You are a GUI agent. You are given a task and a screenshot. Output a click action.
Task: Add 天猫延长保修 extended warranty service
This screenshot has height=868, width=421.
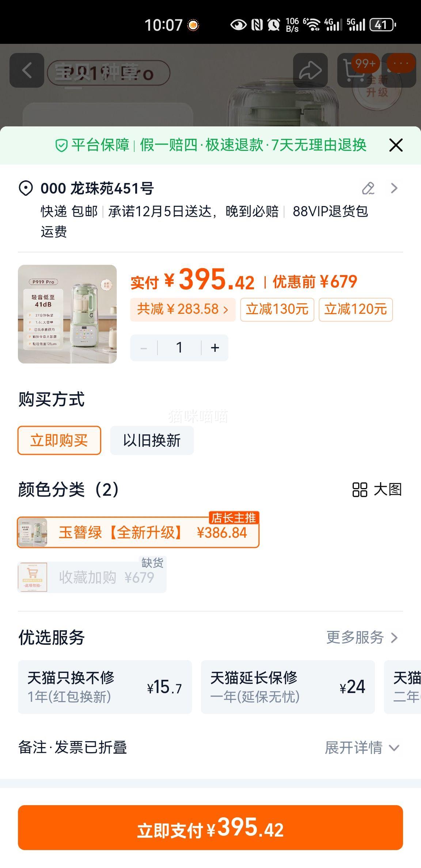coord(288,687)
